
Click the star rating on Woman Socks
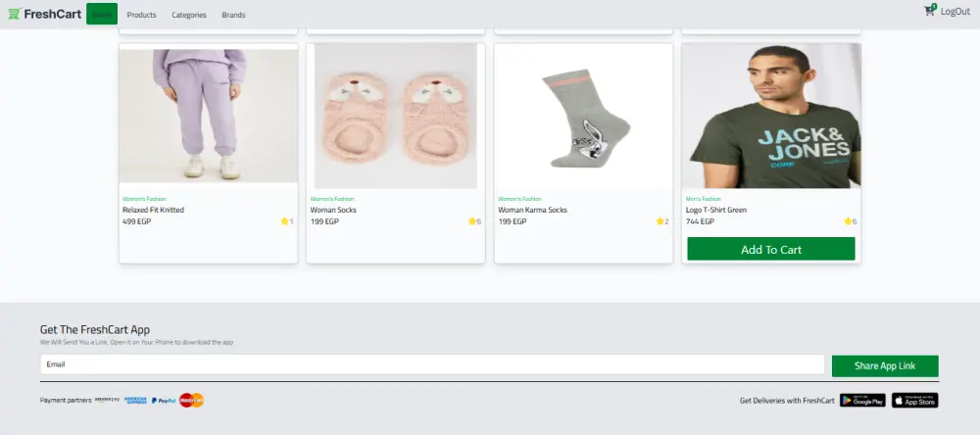[475, 221]
